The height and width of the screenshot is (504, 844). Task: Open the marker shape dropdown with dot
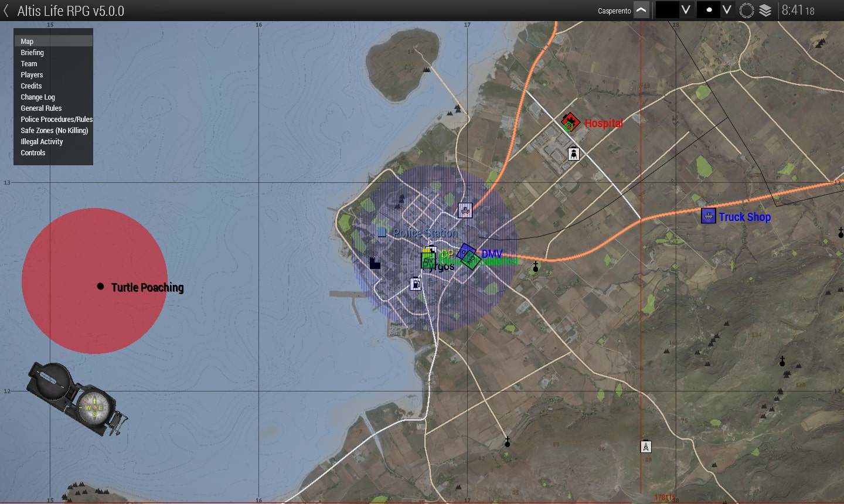(x=727, y=11)
